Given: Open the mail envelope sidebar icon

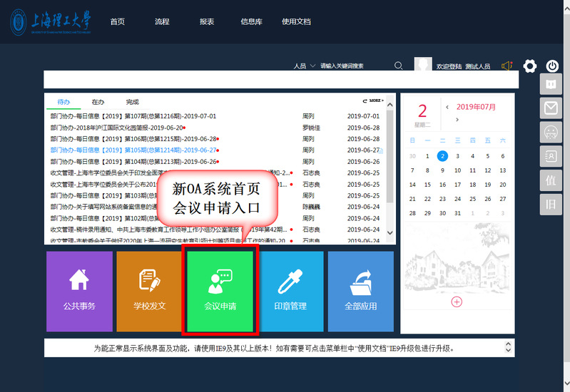Looking at the screenshot, I should point(550,108).
